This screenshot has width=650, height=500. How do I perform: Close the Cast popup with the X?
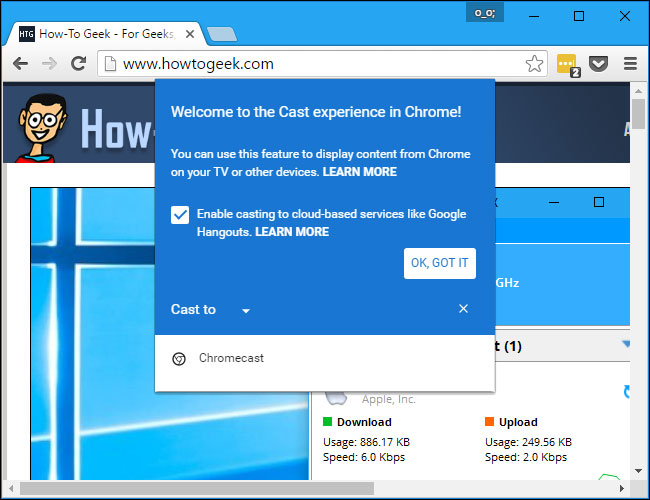coord(463,308)
